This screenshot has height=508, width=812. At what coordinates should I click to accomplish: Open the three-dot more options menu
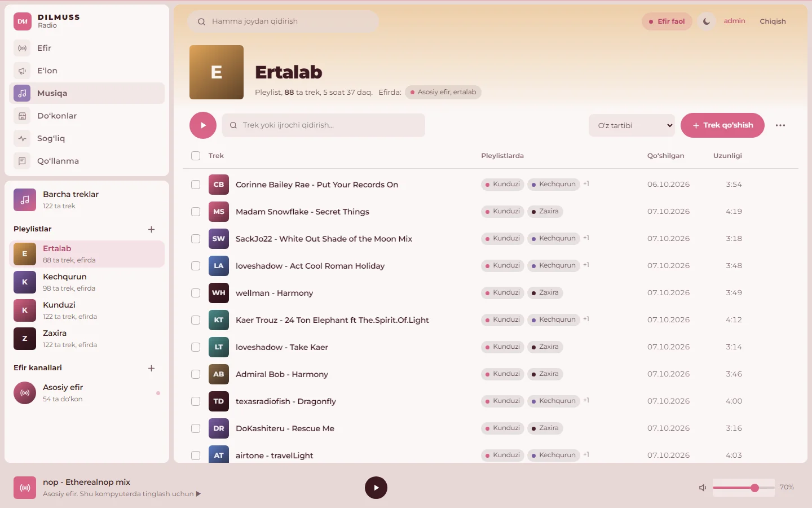pyautogui.click(x=780, y=125)
